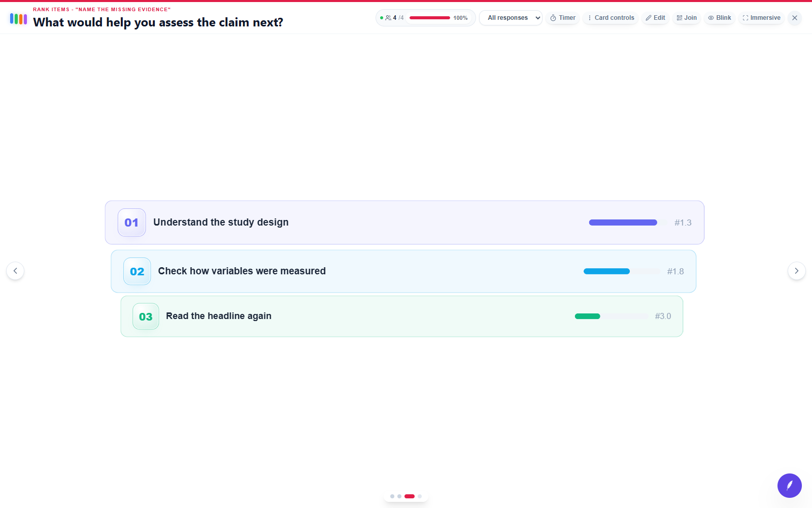This screenshot has width=812, height=508.
Task: Click the Edit button
Action: tap(655, 18)
